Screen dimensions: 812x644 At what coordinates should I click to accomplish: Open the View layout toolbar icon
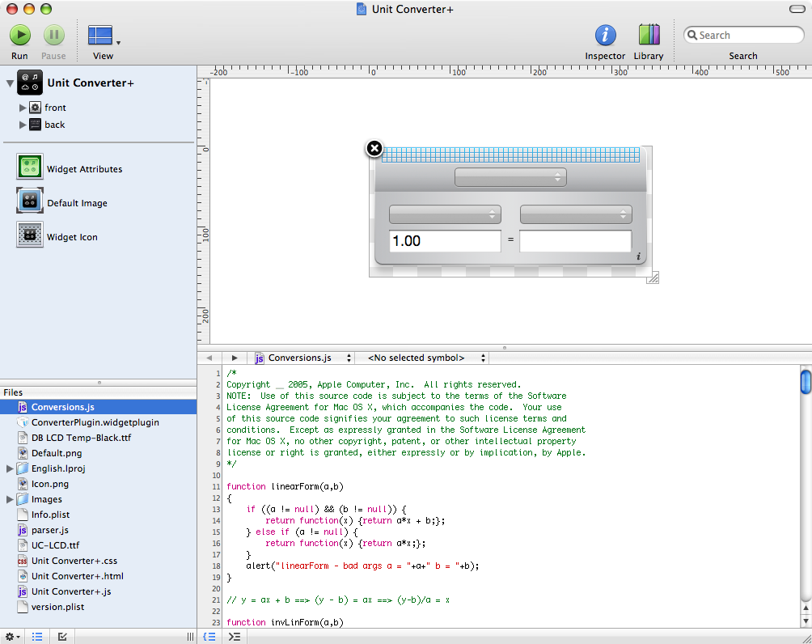coord(100,36)
